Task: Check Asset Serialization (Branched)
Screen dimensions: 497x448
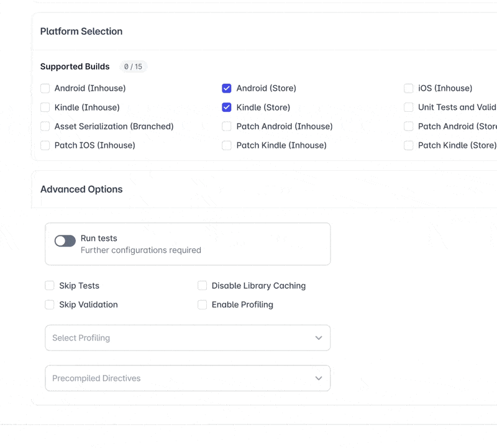Action: click(x=45, y=127)
